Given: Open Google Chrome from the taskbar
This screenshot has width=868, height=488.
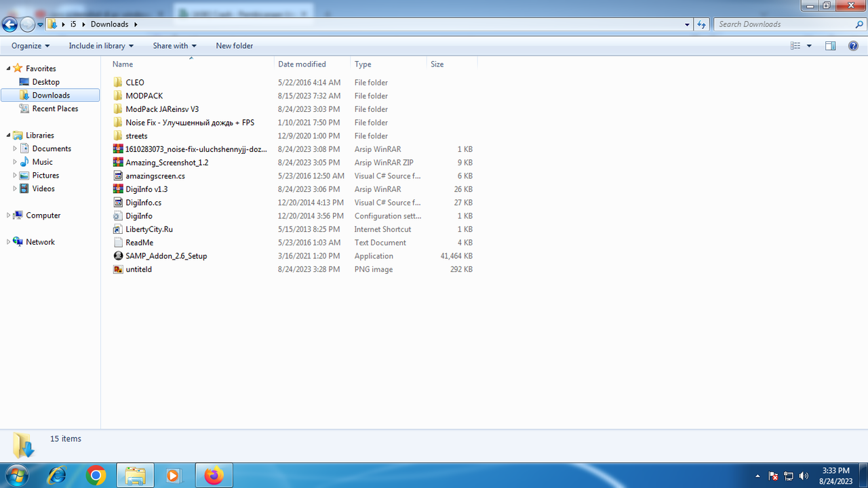Looking at the screenshot, I should tap(96, 476).
